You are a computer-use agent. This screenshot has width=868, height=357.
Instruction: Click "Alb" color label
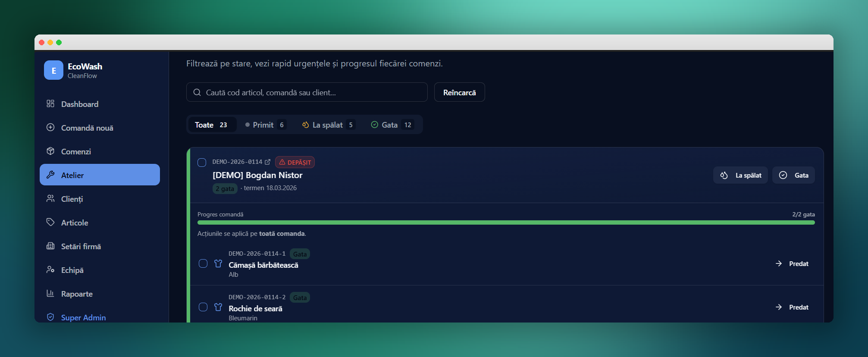pyautogui.click(x=233, y=275)
